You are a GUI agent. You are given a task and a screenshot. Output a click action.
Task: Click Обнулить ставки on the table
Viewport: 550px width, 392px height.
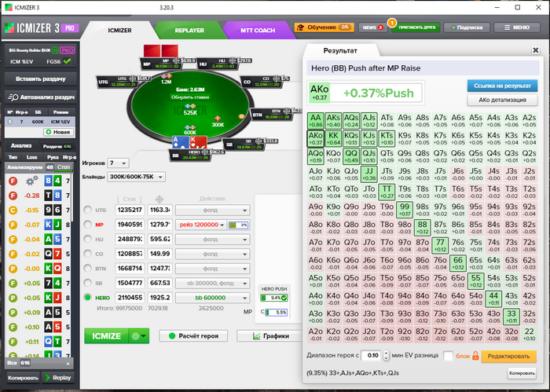190,97
